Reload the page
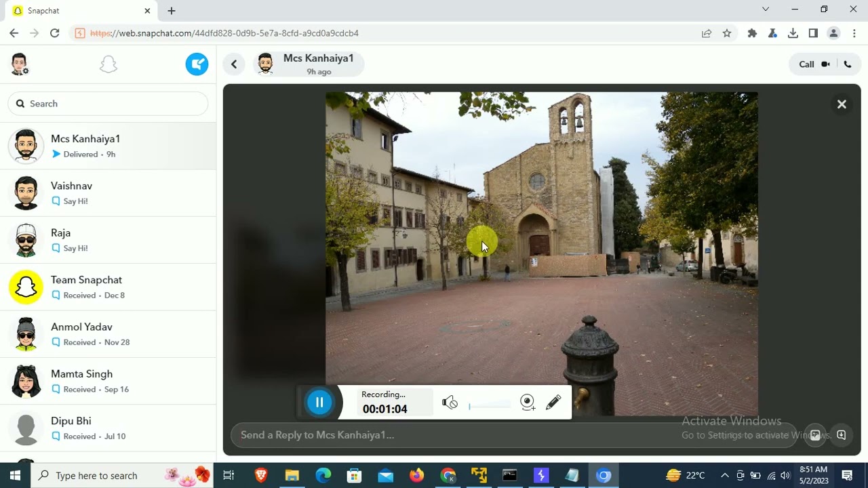This screenshot has width=868, height=488. (55, 33)
